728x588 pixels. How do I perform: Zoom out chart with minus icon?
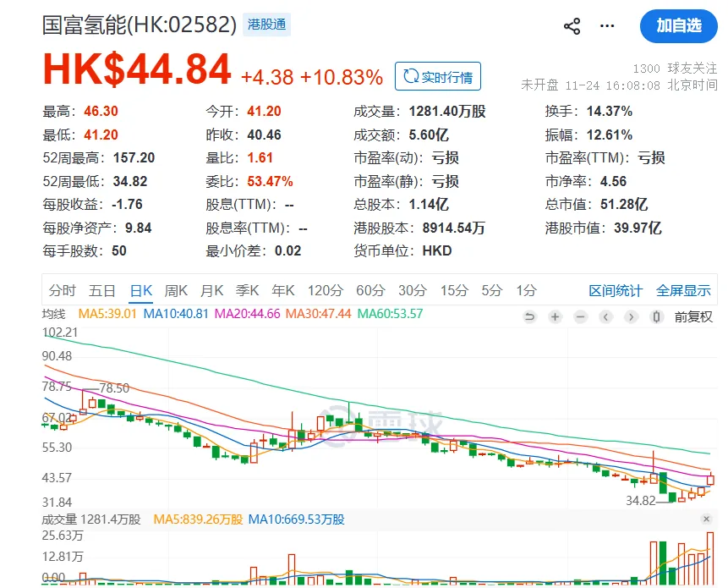(580, 317)
